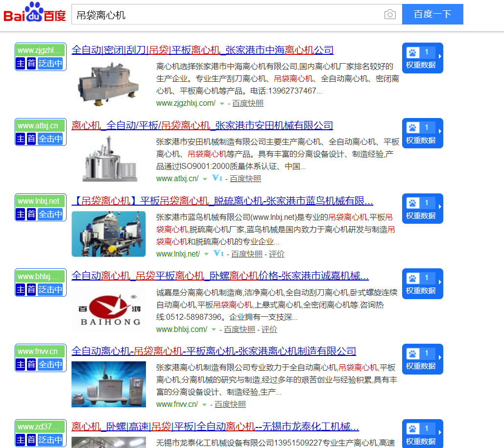
Task: Click the 泛击中 badge under www.zd37... tag
Action: coord(50,440)
